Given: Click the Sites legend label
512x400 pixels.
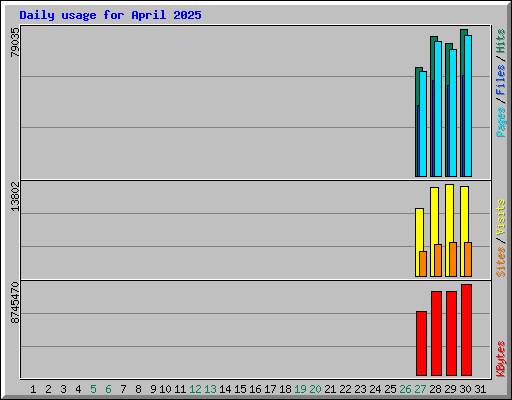Looking at the screenshot, I should (x=501, y=262).
